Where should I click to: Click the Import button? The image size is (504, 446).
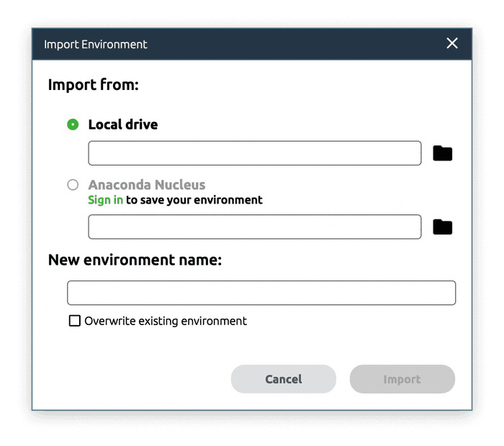click(402, 379)
